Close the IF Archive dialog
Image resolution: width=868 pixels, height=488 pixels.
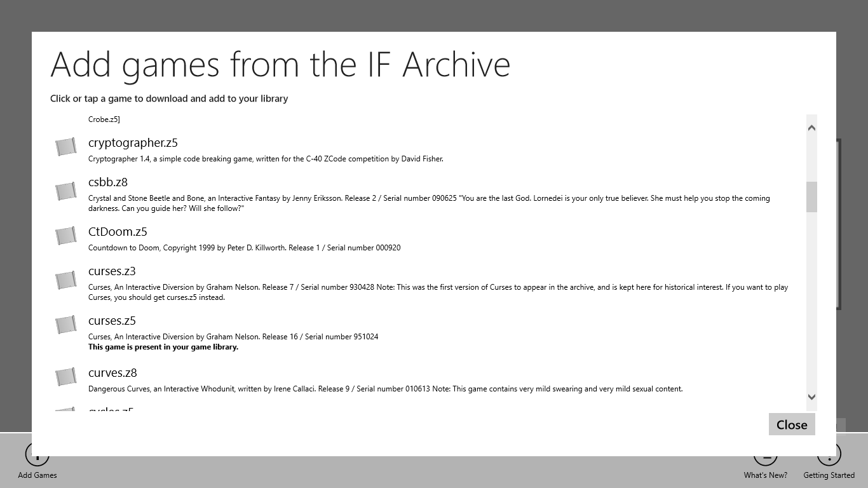coord(792,424)
